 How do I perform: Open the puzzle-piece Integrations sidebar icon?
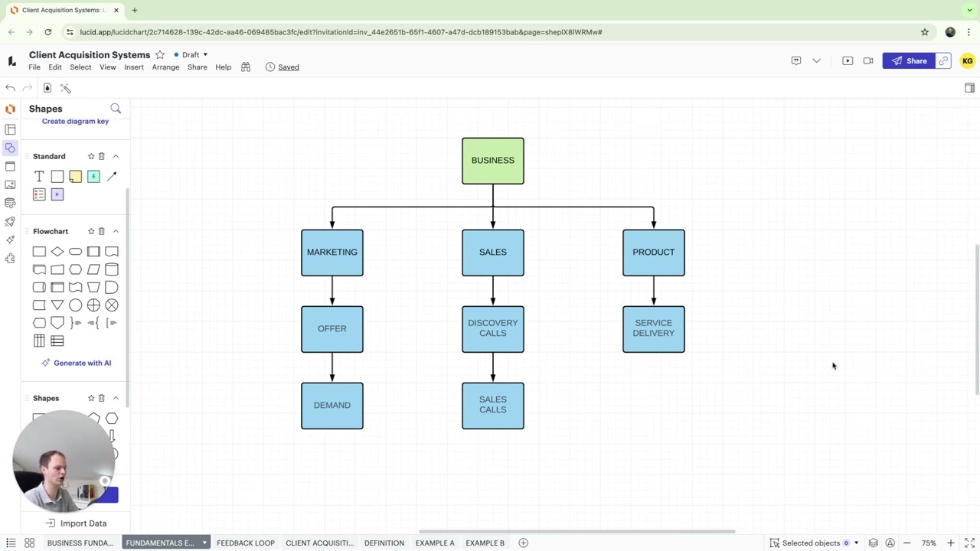pyautogui.click(x=10, y=258)
